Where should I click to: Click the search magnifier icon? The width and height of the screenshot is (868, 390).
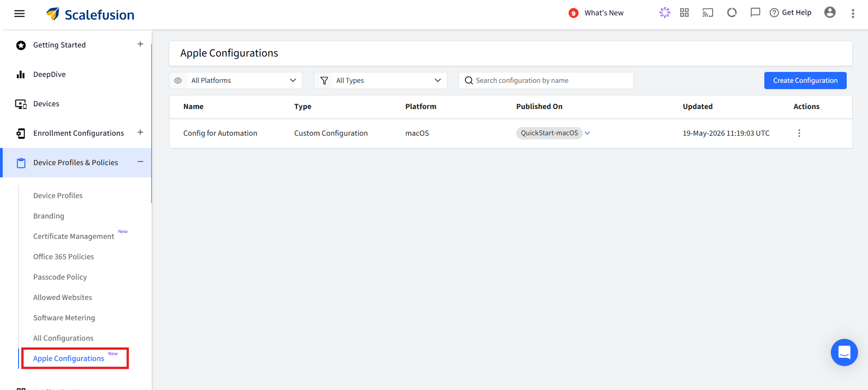(469, 81)
